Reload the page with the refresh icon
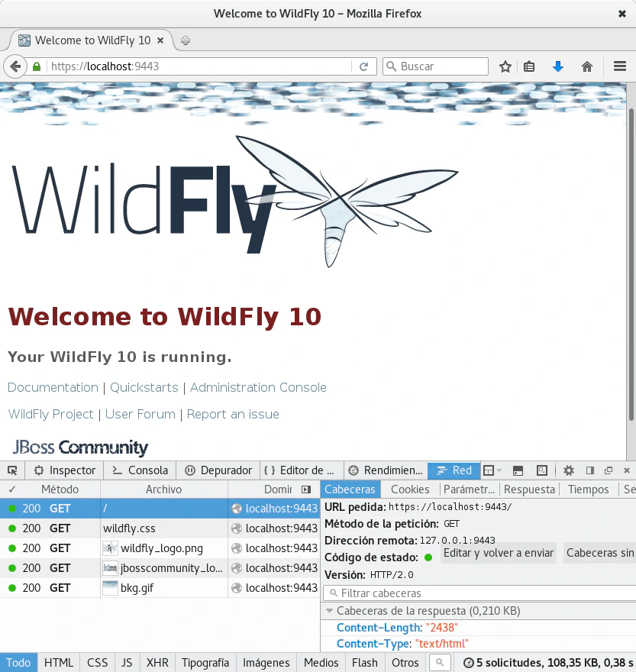Viewport: 636px width, 672px height. [x=364, y=66]
